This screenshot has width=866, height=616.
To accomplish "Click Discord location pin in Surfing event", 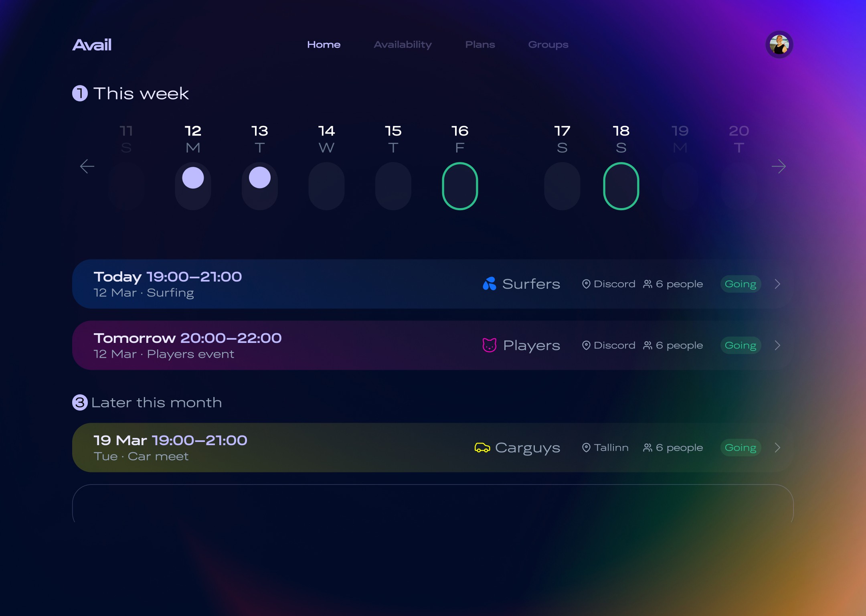I will point(586,284).
